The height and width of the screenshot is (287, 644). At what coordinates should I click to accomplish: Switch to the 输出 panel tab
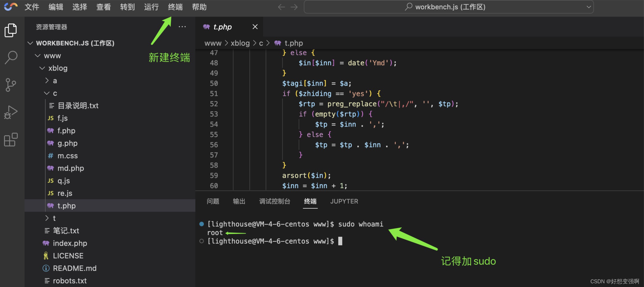239,201
